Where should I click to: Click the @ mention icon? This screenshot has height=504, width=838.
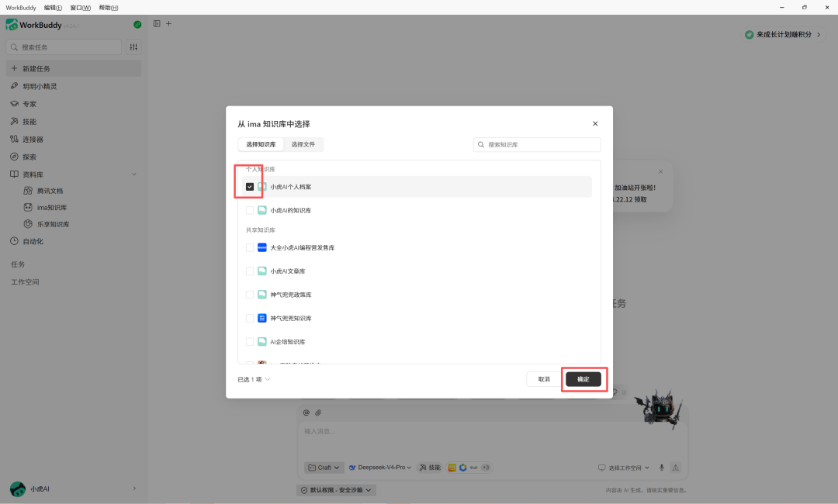pos(306,413)
